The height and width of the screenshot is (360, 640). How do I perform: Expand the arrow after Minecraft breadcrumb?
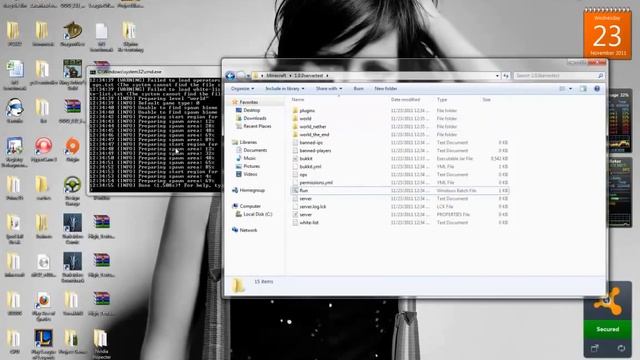290,76
